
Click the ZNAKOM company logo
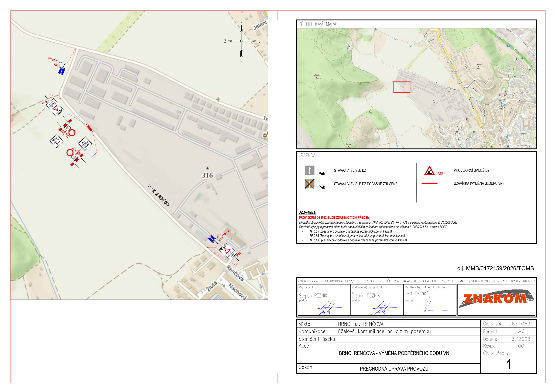[496, 299]
